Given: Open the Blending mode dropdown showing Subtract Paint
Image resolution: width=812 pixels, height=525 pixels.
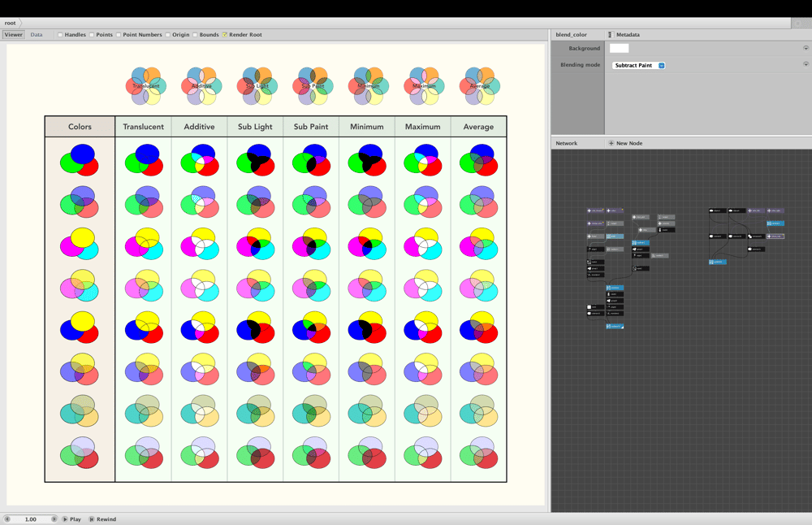Looking at the screenshot, I should (x=638, y=65).
